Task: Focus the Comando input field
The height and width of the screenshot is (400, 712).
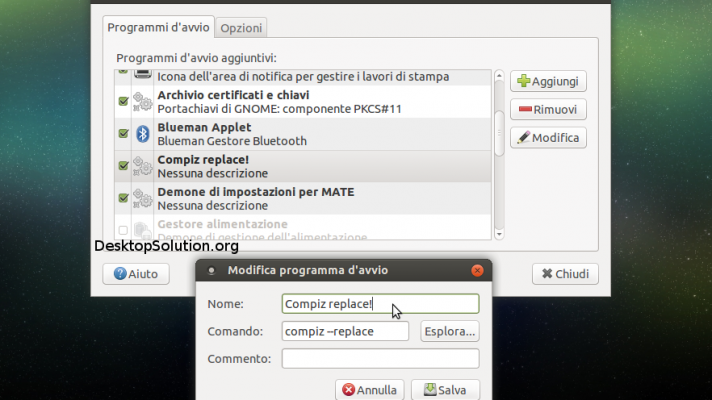Action: coord(345,331)
